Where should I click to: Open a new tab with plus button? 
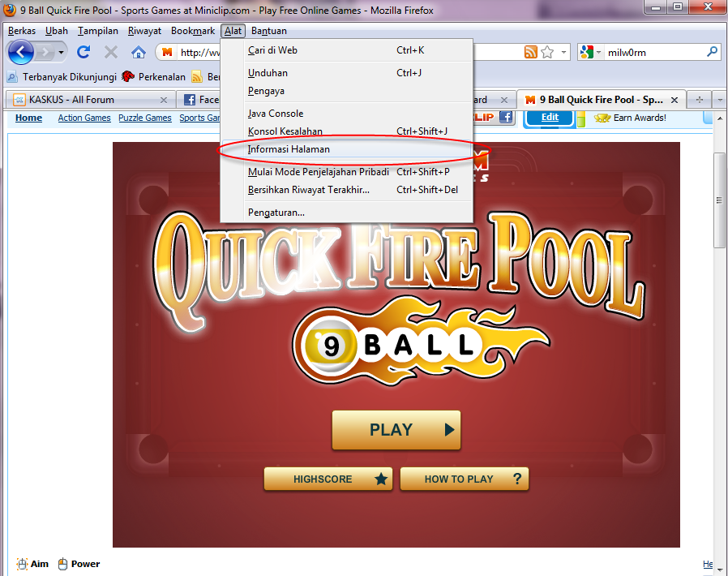point(700,100)
